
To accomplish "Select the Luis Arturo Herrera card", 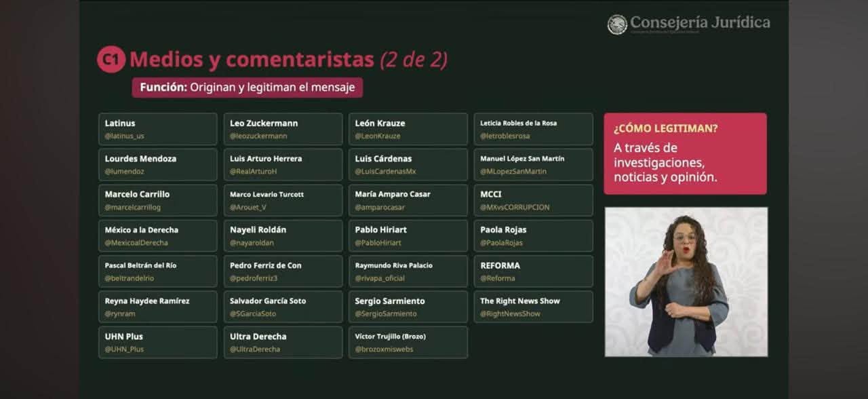I will coord(283,165).
